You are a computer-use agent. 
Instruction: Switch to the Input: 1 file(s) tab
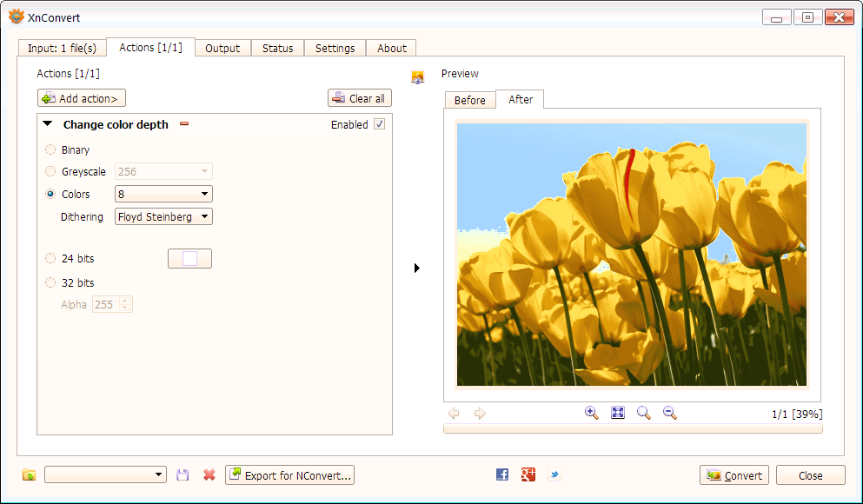63,48
